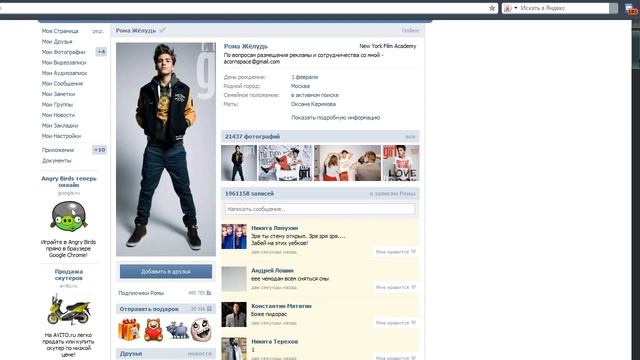640x360 pixels.
Task: Click Никита Лапухин's avatar
Action: click(234, 236)
